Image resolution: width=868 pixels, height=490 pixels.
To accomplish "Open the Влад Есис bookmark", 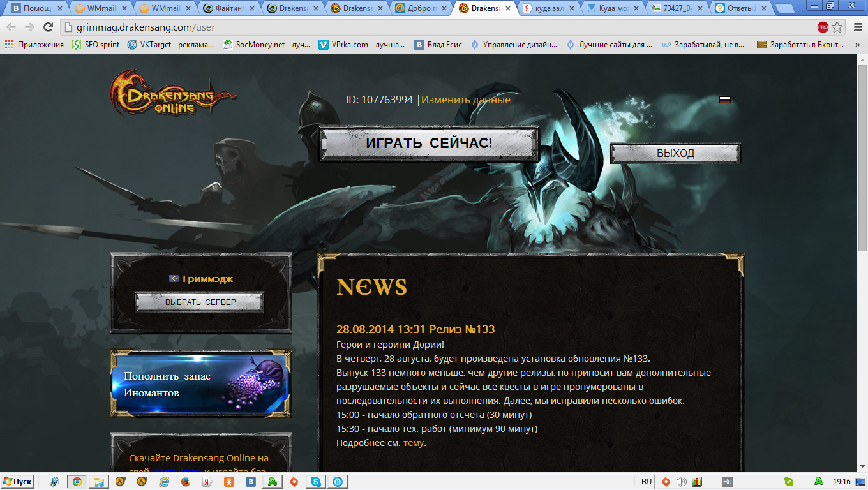I will pyautogui.click(x=438, y=45).
